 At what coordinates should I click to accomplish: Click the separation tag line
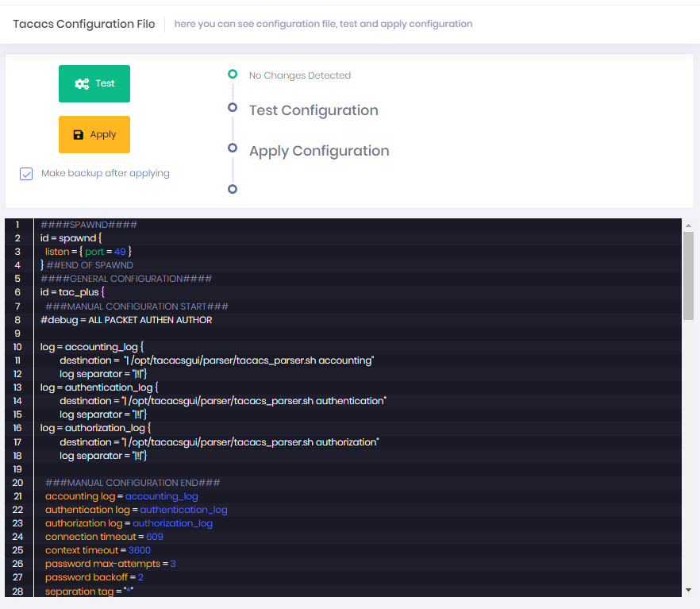89,592
